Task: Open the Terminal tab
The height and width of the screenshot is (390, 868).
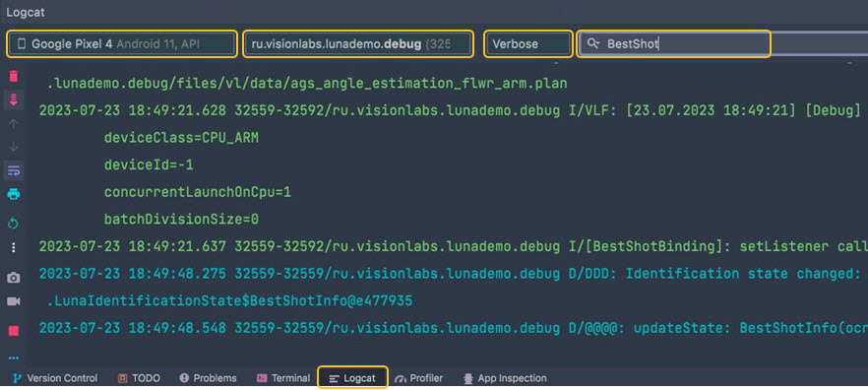Action: pos(283,378)
